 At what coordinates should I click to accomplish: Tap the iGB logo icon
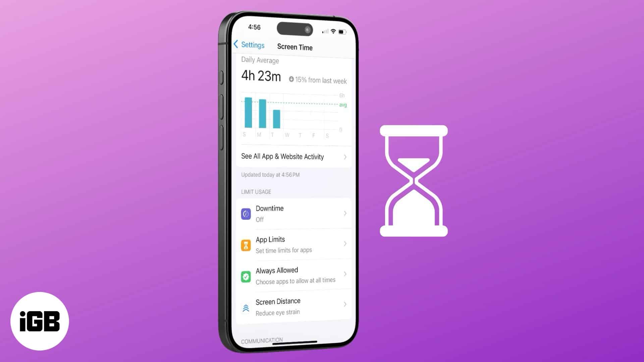40,321
